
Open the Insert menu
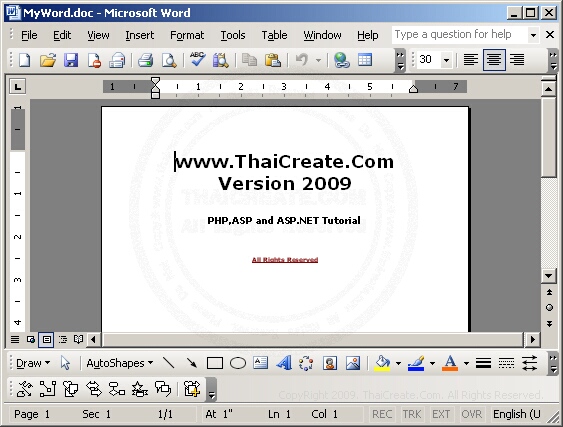point(140,35)
